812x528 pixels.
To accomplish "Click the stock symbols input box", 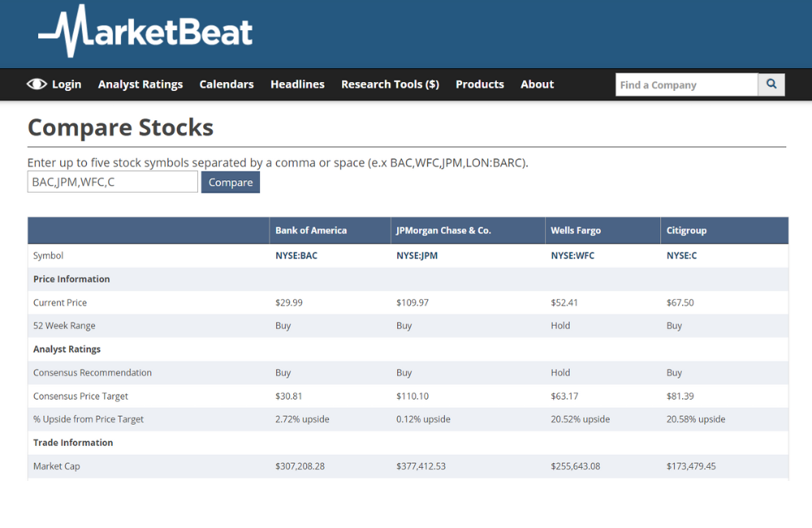I will tap(112, 182).
